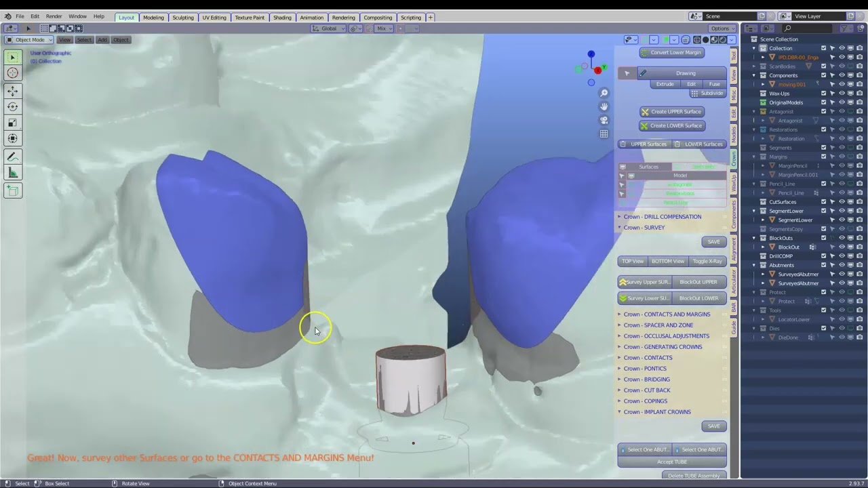868x488 pixels.
Task: Choose the Annotate pencil tool
Action: coord(13,157)
